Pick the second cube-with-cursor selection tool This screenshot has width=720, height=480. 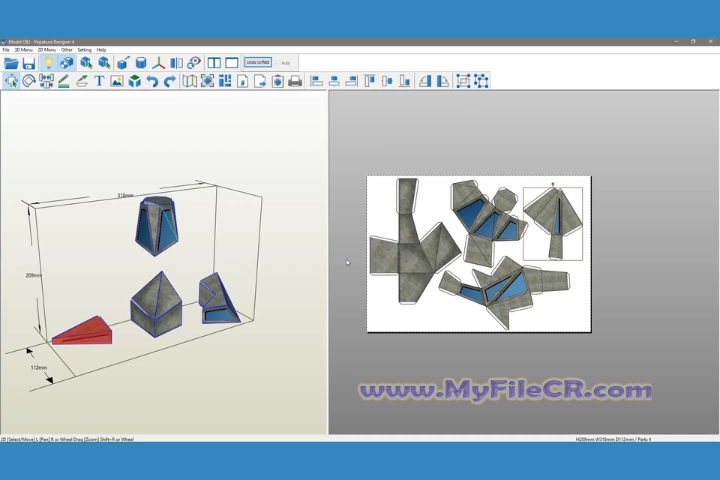point(104,63)
